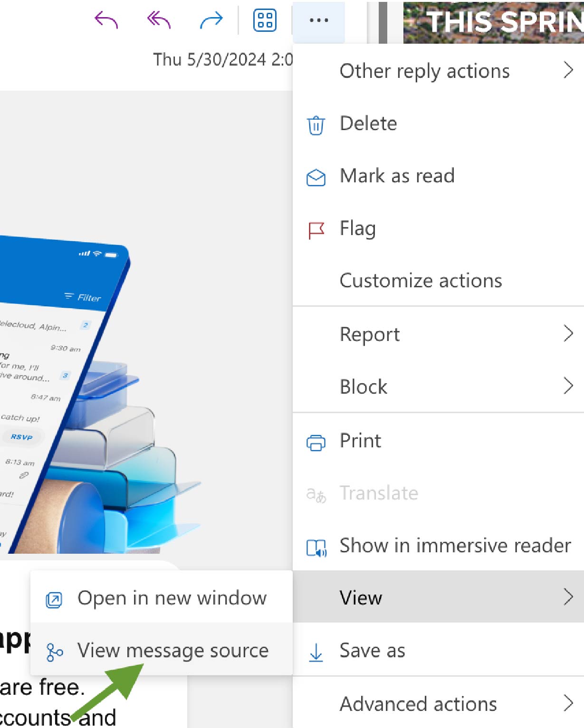The height and width of the screenshot is (728, 584).
Task: Select Mark as read
Action: click(x=397, y=176)
